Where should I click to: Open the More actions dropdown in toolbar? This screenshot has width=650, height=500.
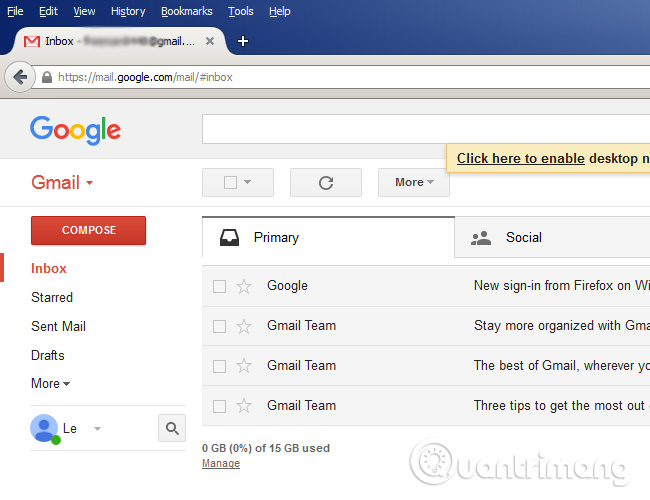click(x=414, y=182)
